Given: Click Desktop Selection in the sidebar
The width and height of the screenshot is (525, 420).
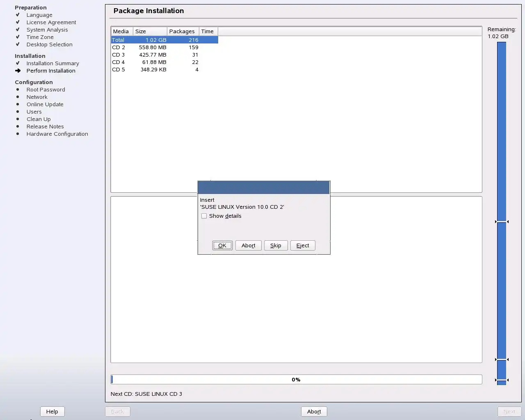Looking at the screenshot, I should tap(50, 44).
